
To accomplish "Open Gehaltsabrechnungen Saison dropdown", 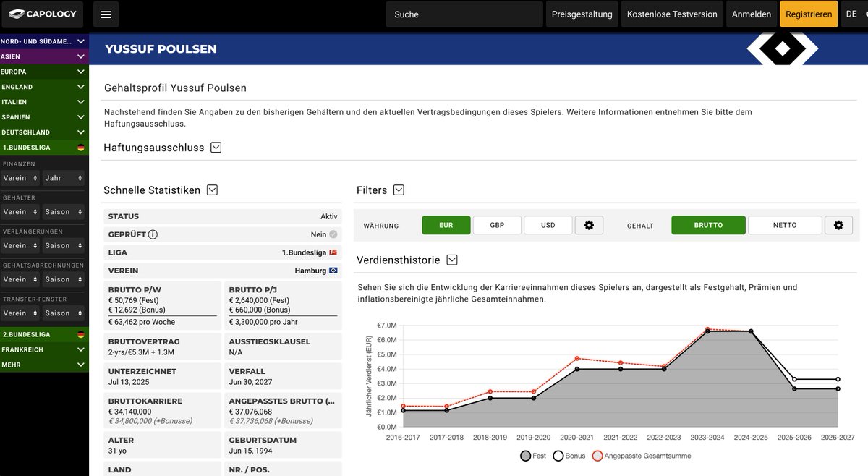I will click(x=64, y=279).
